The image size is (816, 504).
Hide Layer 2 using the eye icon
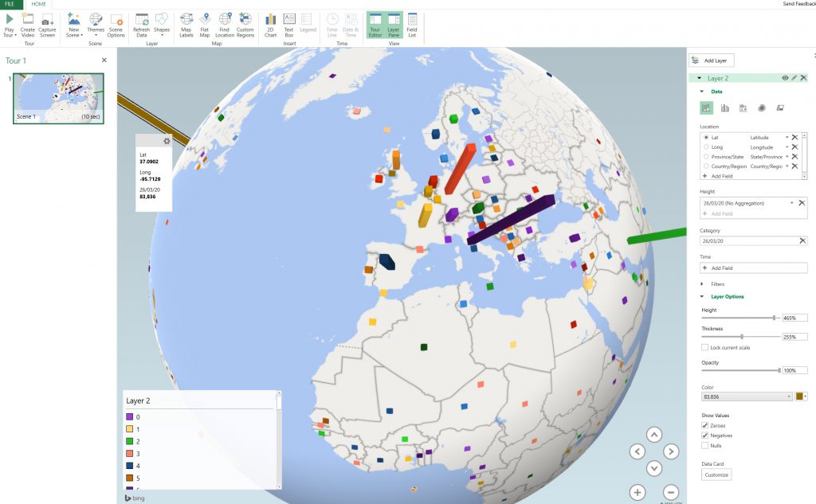(x=785, y=78)
